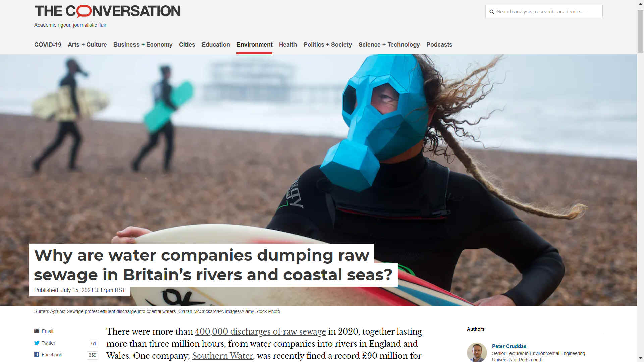Click the Facebook share count 259
644x362 pixels.
tap(93, 355)
